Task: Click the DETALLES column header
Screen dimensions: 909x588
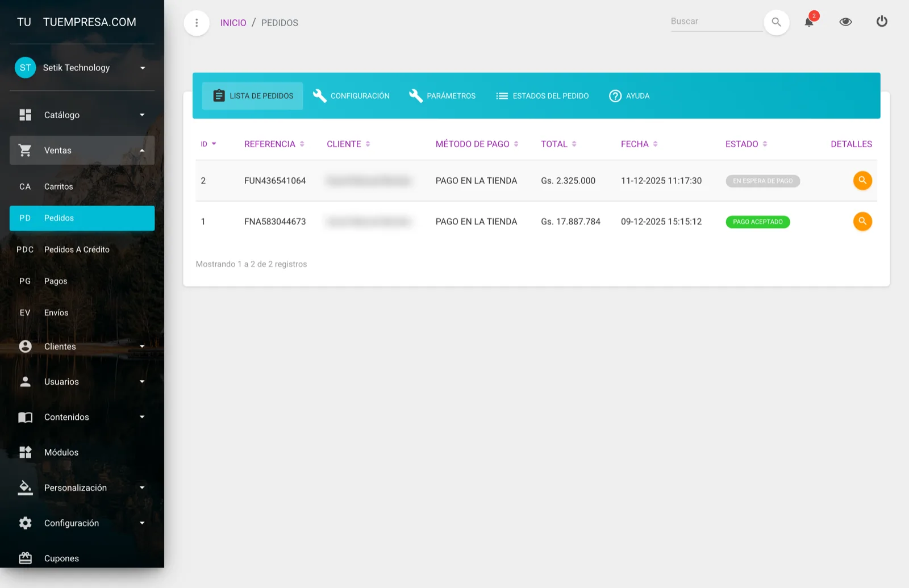Action: (x=851, y=144)
